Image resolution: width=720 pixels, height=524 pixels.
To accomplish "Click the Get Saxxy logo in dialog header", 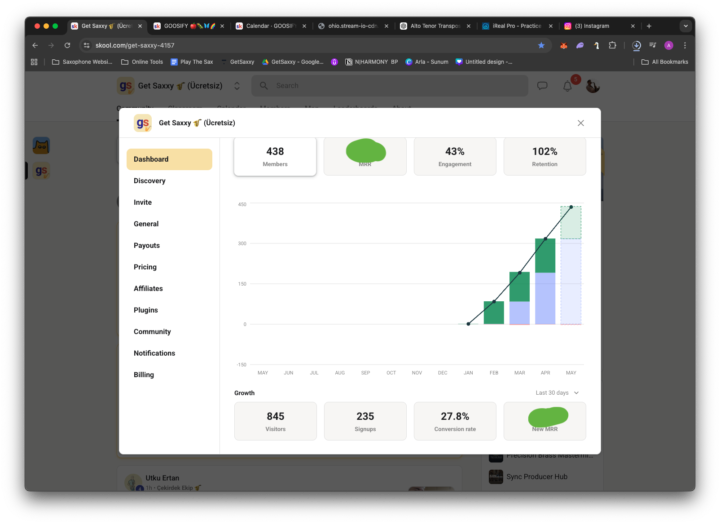I will pyautogui.click(x=142, y=123).
